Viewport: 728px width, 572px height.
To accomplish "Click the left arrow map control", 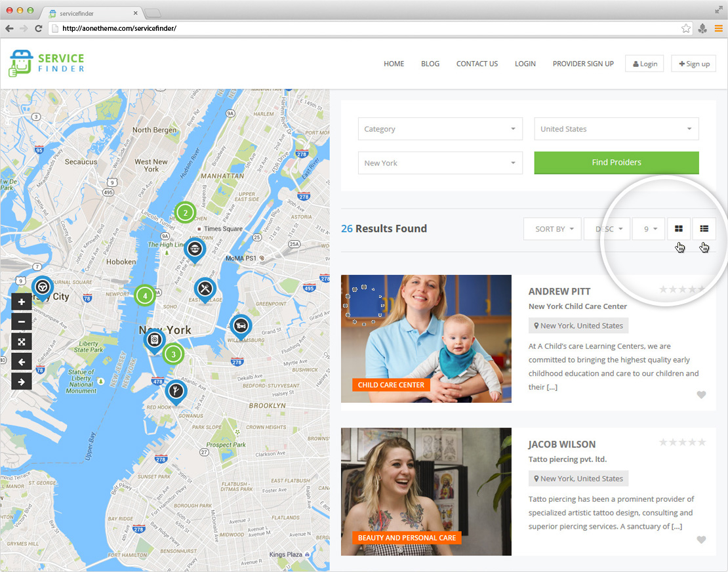I will [22, 361].
